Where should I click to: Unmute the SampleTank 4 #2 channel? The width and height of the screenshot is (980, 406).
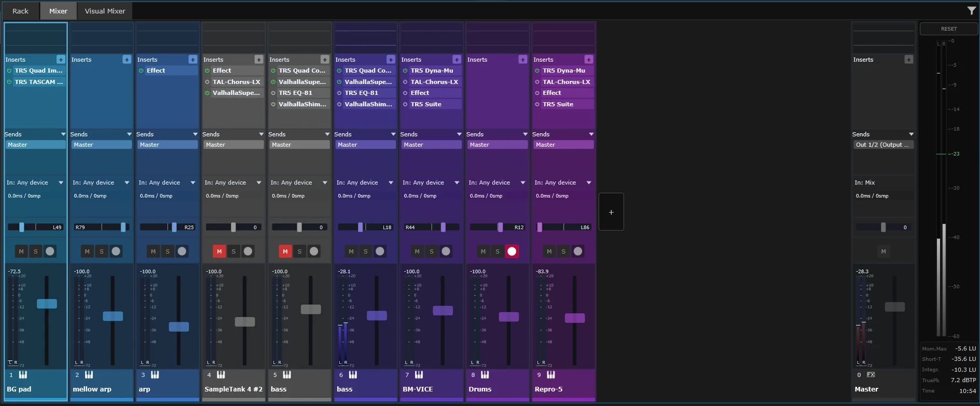(x=219, y=251)
